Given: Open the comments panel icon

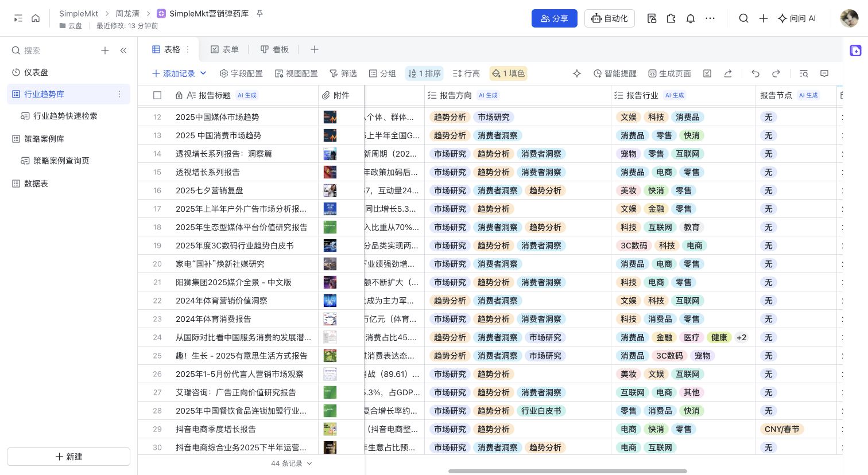Looking at the screenshot, I should tap(824, 73).
